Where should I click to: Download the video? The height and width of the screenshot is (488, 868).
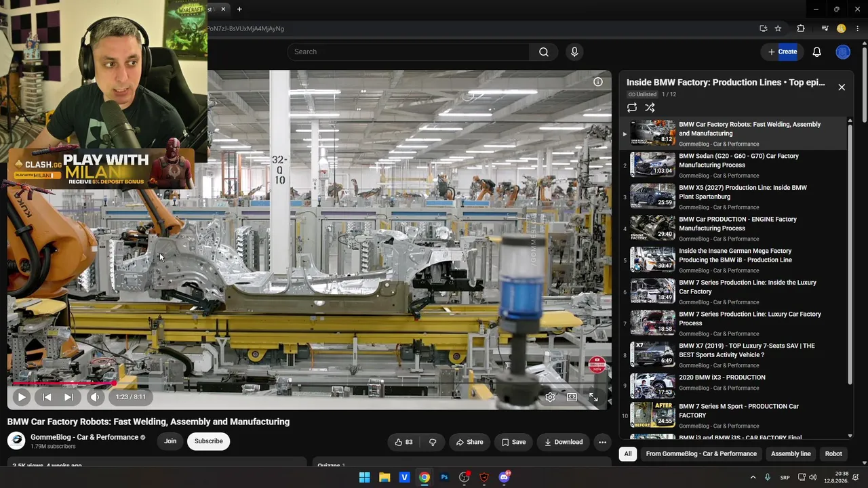pyautogui.click(x=564, y=442)
